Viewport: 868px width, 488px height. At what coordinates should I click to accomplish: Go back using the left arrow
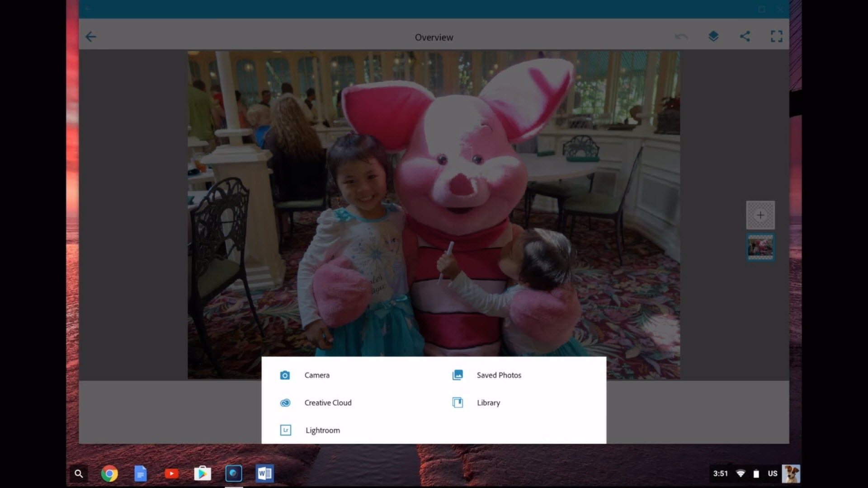(91, 37)
